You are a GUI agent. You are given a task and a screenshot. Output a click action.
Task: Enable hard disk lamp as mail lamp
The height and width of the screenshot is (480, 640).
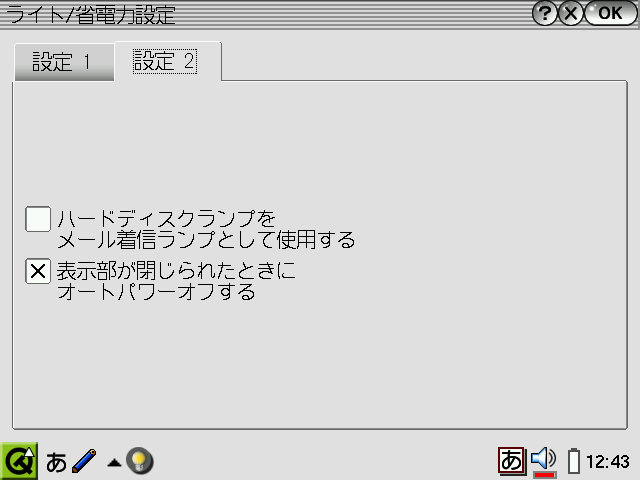(38, 219)
